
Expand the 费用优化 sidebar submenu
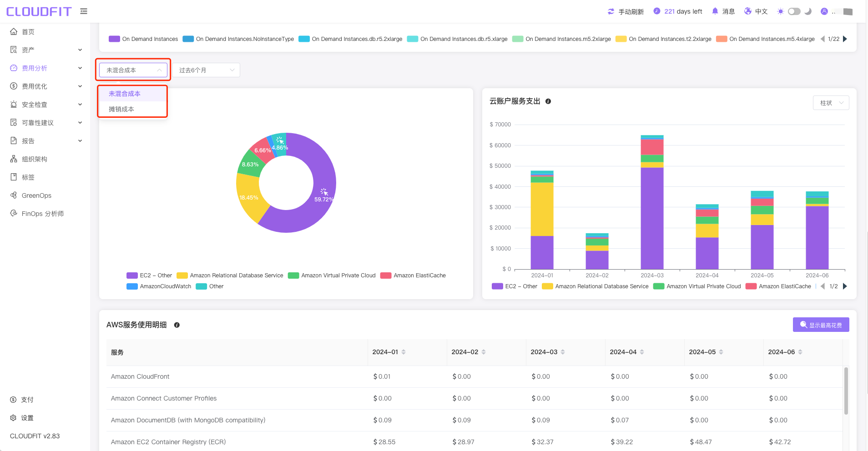[x=80, y=86]
